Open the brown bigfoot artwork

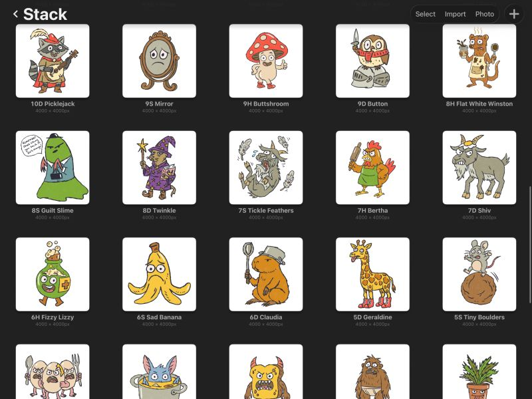372,372
